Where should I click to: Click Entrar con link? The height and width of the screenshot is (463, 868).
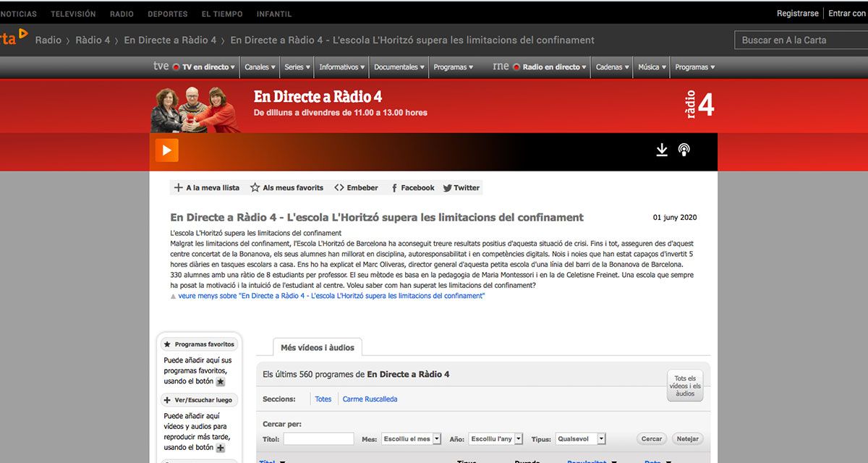click(847, 14)
